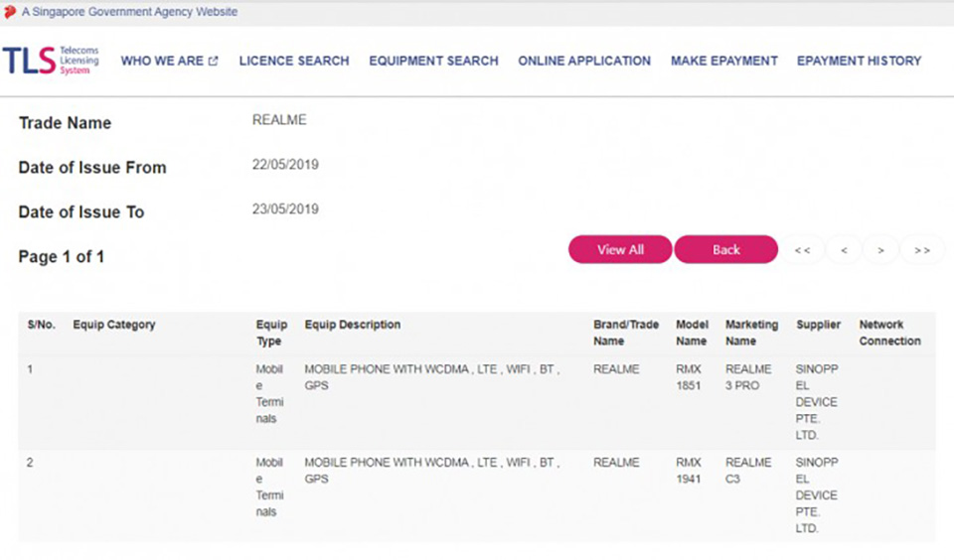Click 'A Singapore Government Agency Website' text

129,12
